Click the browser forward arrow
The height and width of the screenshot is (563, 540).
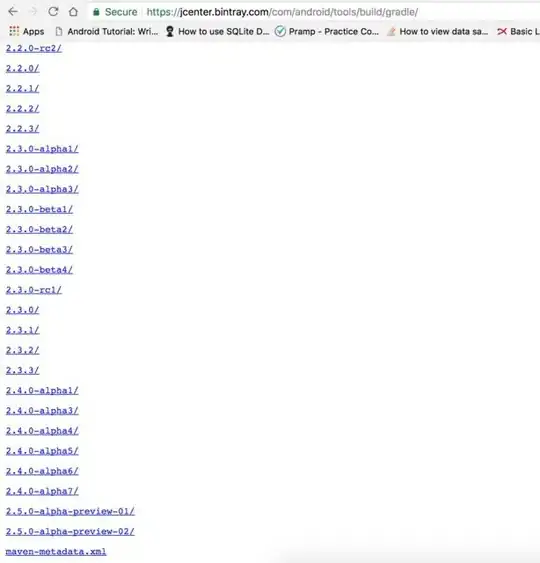pos(33,12)
